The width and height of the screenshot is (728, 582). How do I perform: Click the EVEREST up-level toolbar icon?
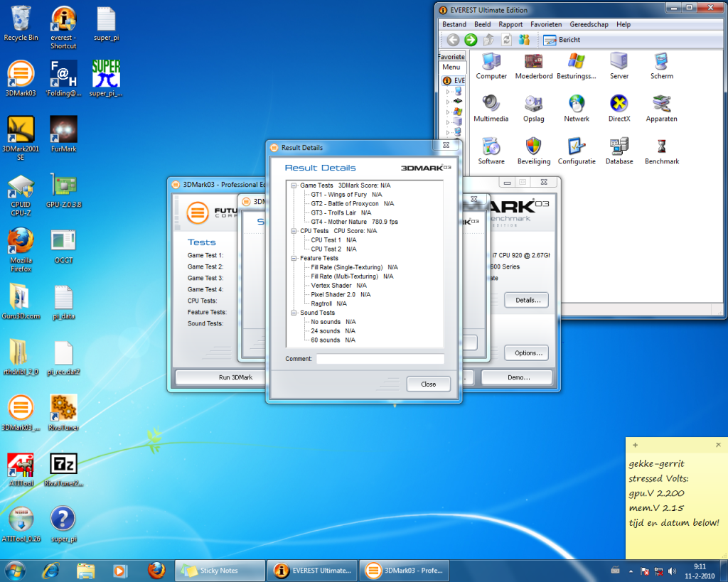click(488, 40)
